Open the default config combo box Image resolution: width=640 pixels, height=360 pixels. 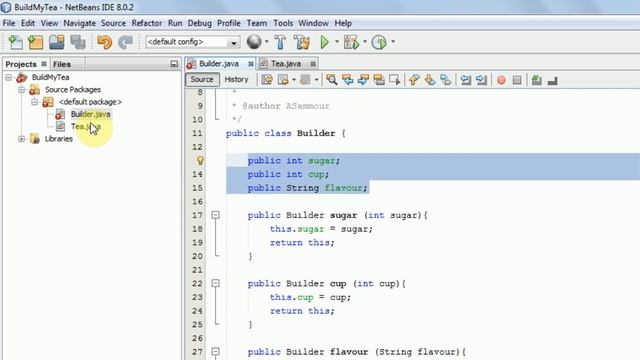pos(192,42)
